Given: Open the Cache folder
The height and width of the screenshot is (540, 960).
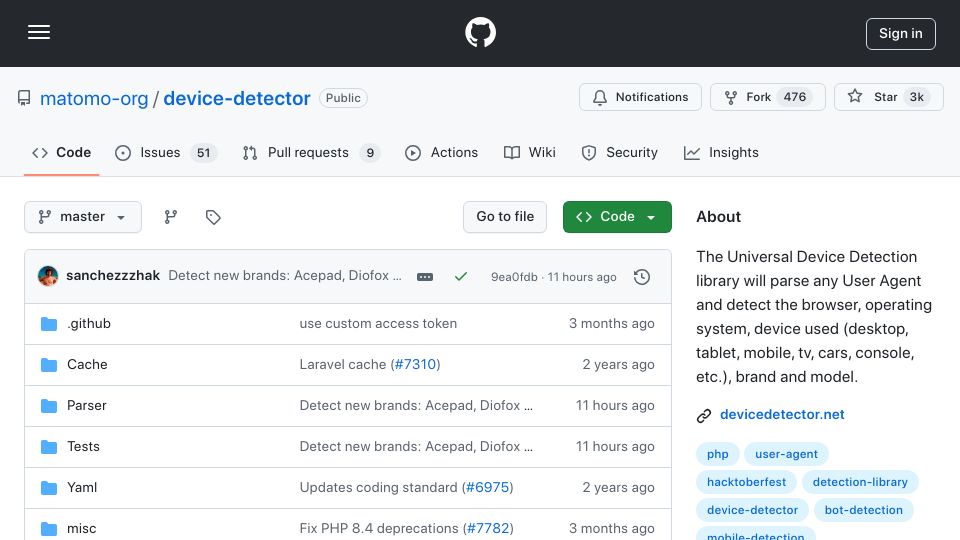Looking at the screenshot, I should [x=87, y=364].
